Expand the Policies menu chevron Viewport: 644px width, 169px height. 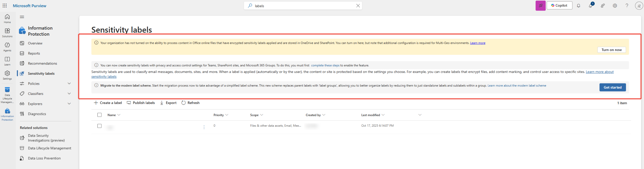69,84
